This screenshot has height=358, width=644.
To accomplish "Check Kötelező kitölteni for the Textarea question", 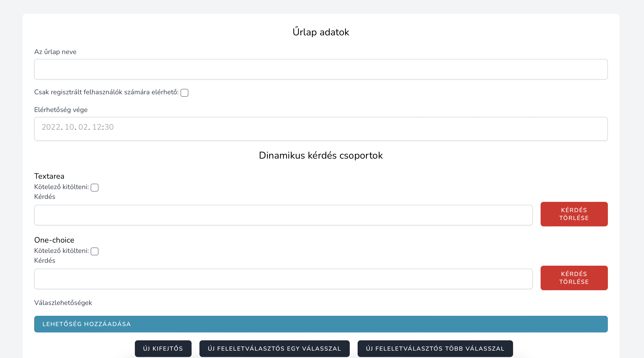I will [x=94, y=188].
